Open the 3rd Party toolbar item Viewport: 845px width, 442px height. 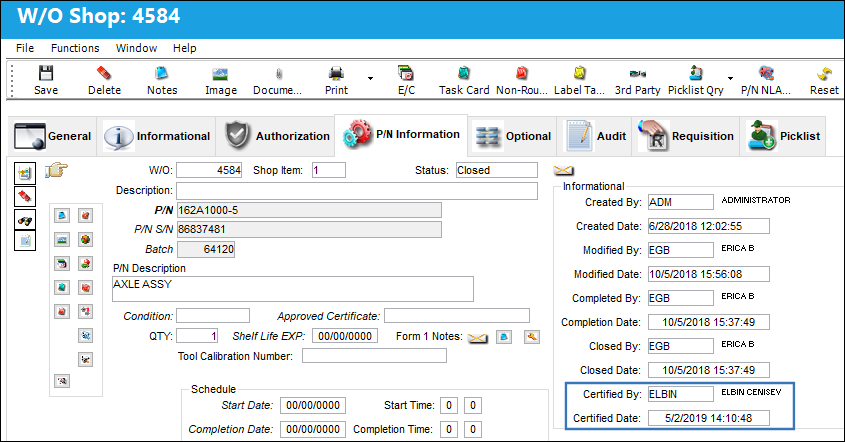pos(638,80)
